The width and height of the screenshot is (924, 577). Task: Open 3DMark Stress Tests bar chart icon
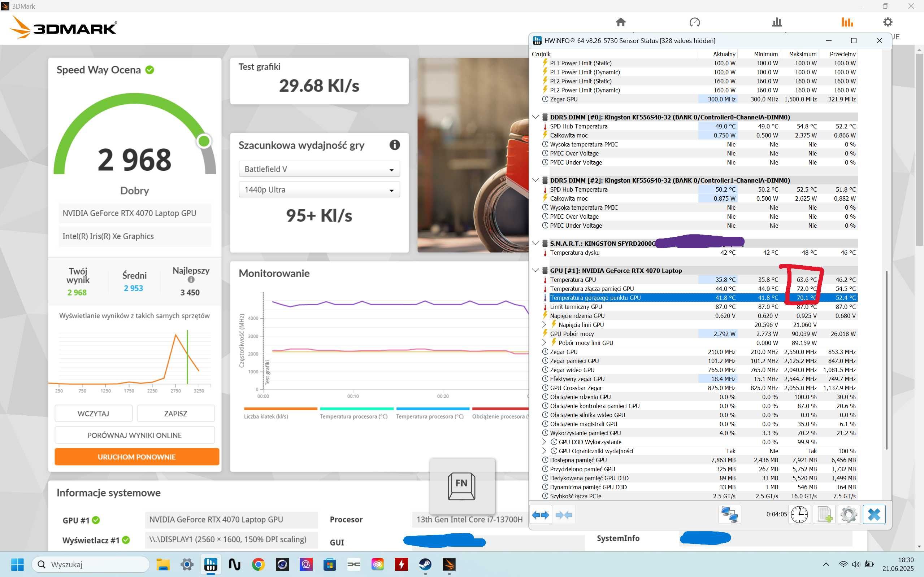pyautogui.click(x=777, y=22)
